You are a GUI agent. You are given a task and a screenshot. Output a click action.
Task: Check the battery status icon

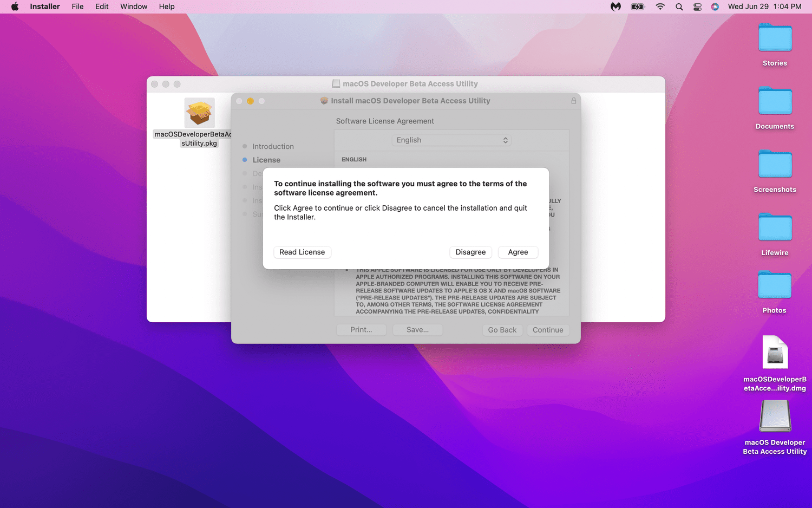638,6
